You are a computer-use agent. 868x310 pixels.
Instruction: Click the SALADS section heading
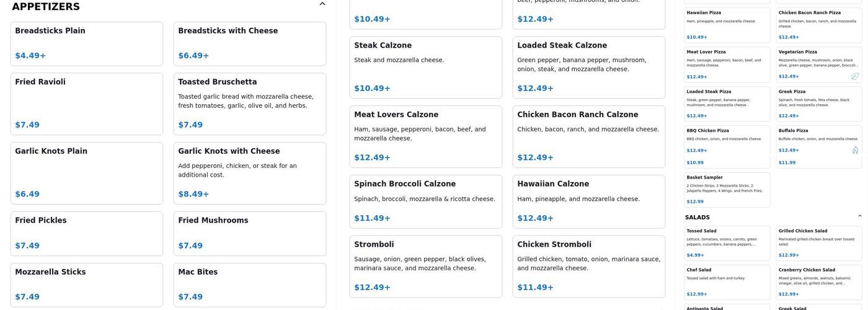[x=697, y=217]
